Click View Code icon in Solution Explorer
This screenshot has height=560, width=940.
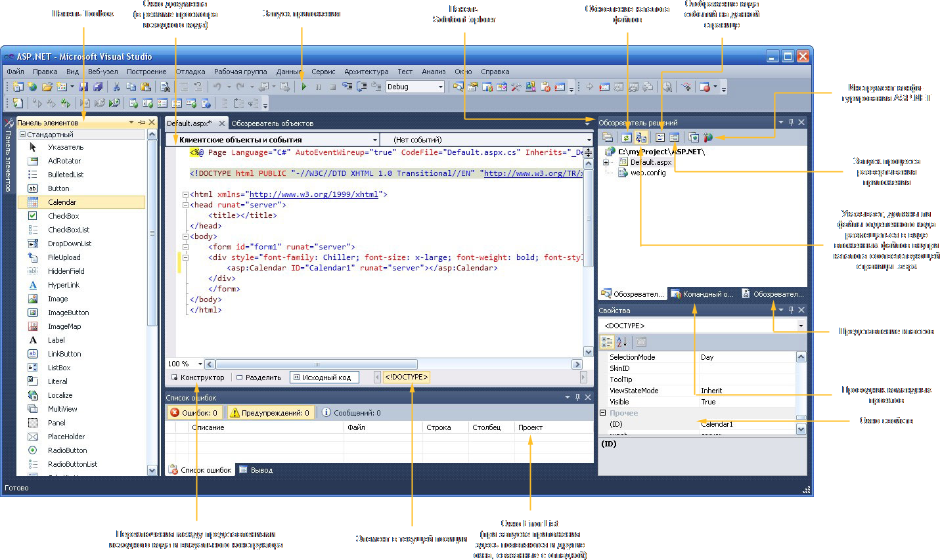(x=660, y=137)
